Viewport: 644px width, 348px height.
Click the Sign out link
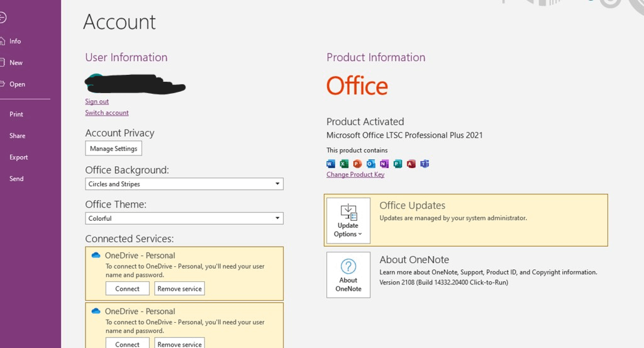coord(97,101)
